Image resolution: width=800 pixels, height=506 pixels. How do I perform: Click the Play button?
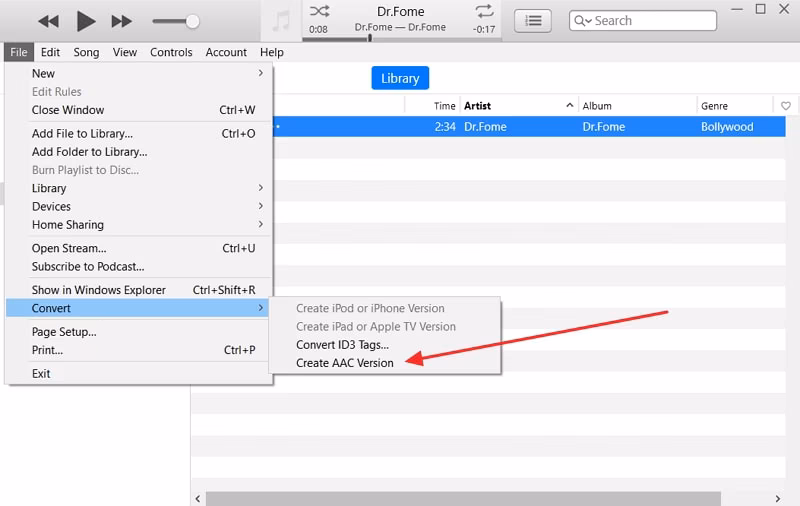(86, 21)
